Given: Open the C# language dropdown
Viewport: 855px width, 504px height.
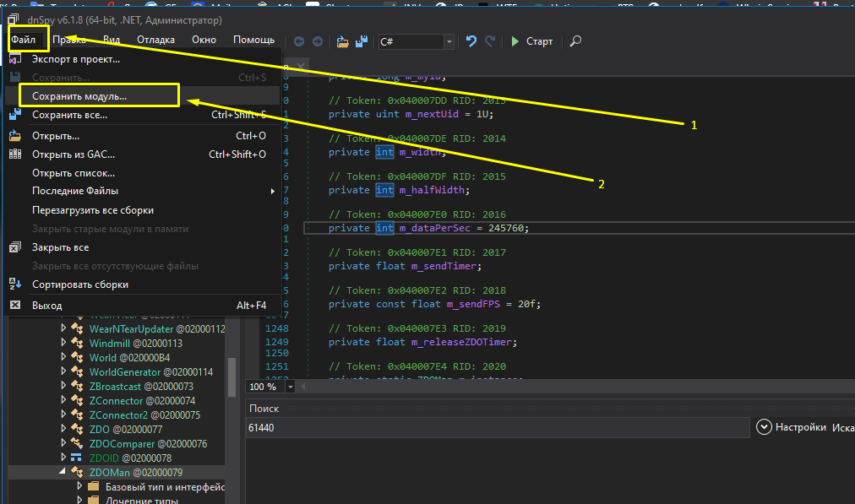Looking at the screenshot, I should pos(449,41).
